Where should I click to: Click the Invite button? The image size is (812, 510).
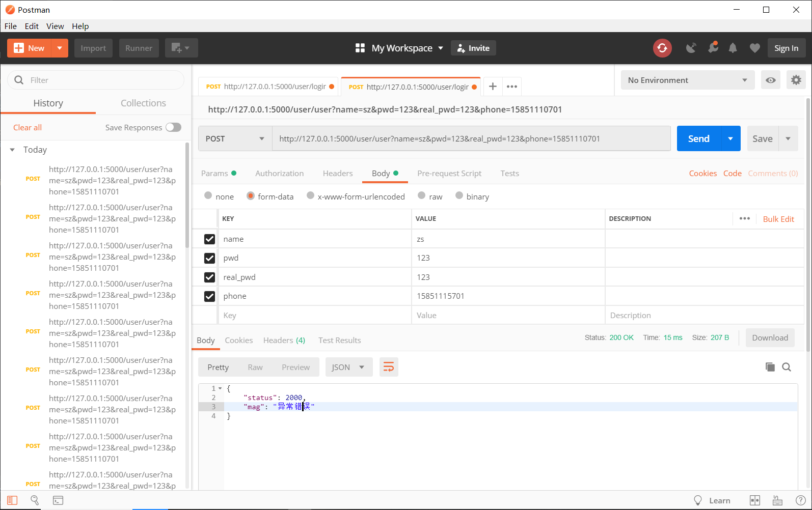point(473,48)
